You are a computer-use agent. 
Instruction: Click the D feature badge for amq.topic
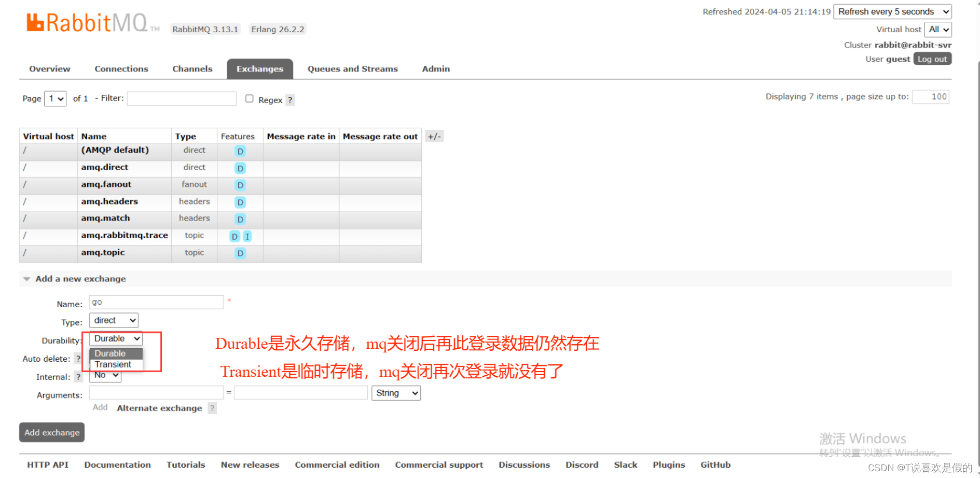tap(240, 253)
